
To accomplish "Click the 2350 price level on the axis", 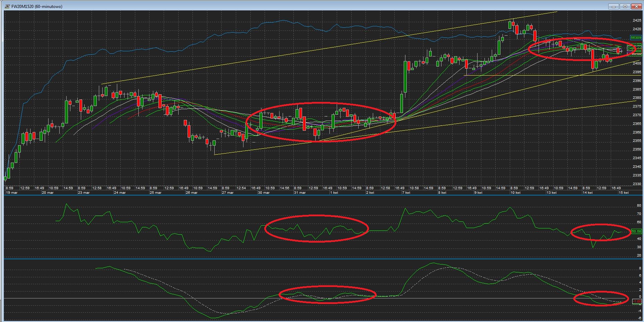I will [x=637, y=149].
